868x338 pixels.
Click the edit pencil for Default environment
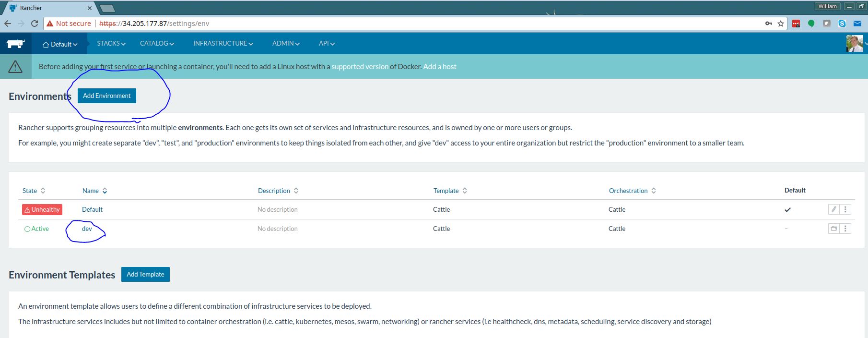pyautogui.click(x=834, y=209)
